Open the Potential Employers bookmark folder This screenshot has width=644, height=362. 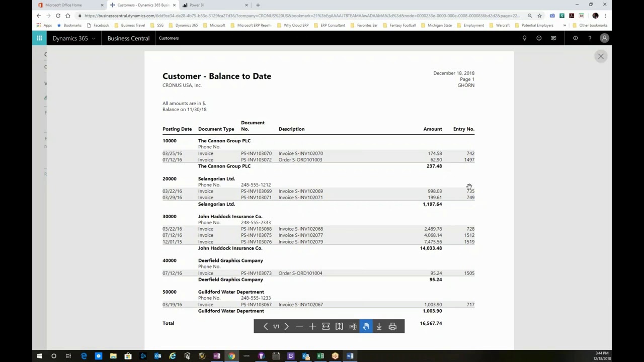534,25
